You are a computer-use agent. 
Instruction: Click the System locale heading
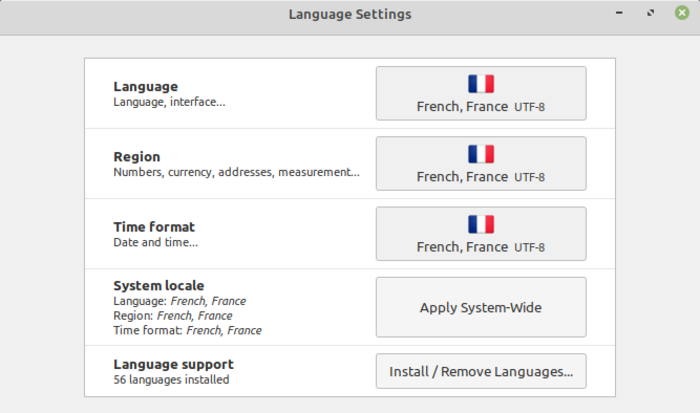pyautogui.click(x=159, y=286)
